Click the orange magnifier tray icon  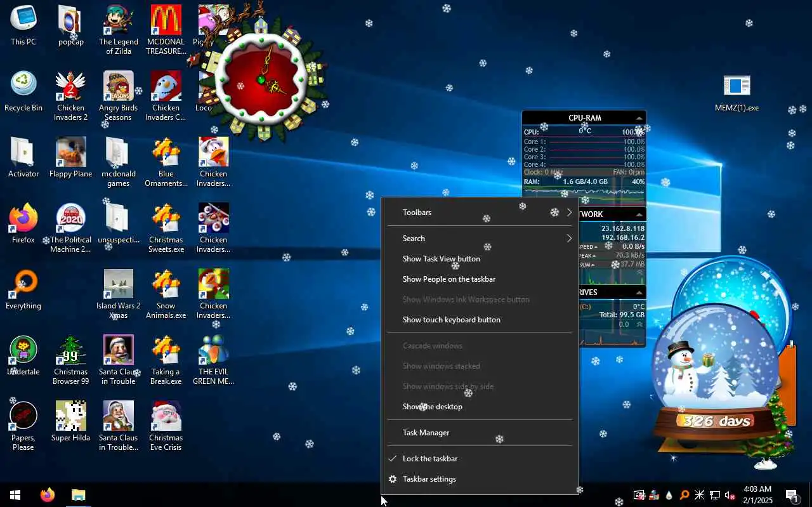tap(684, 495)
